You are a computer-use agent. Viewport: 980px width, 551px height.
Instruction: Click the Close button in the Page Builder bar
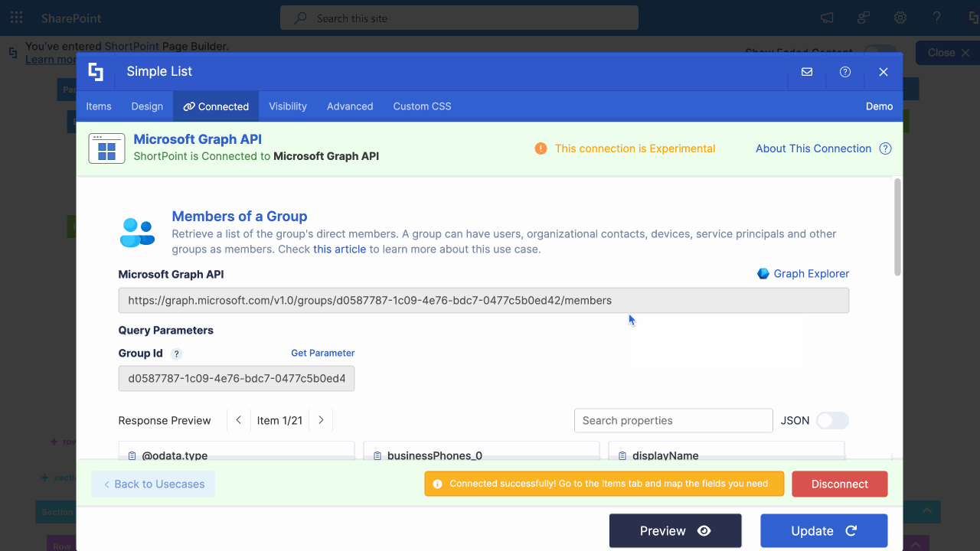pos(948,53)
